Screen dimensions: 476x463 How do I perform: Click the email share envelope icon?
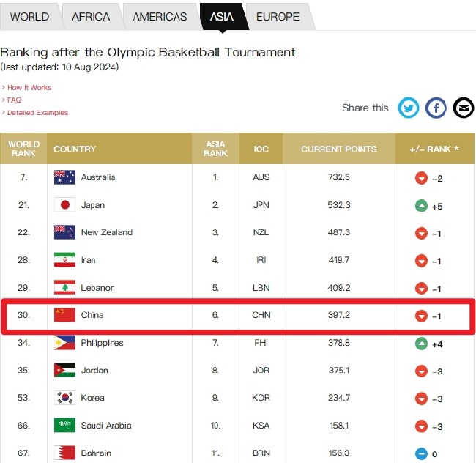point(464,108)
